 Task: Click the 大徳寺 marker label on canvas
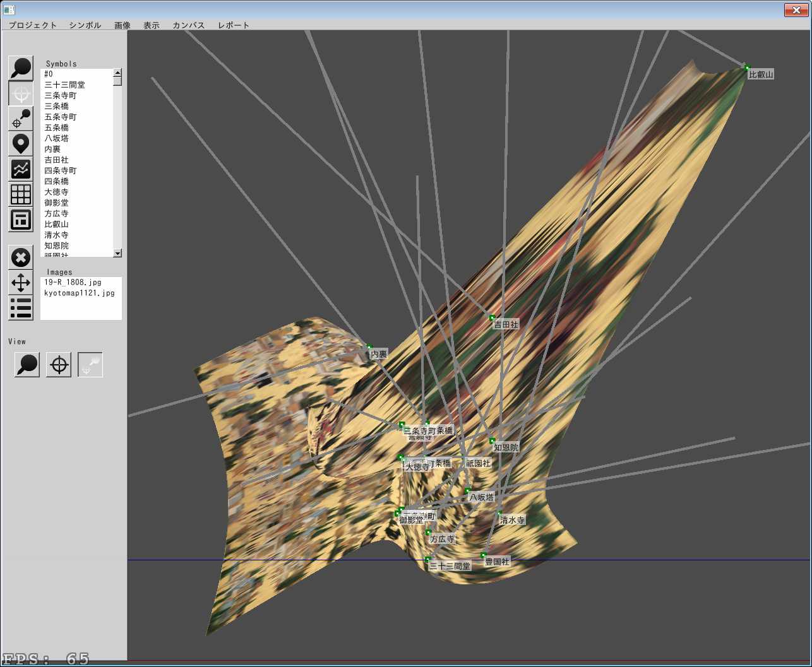click(x=417, y=467)
